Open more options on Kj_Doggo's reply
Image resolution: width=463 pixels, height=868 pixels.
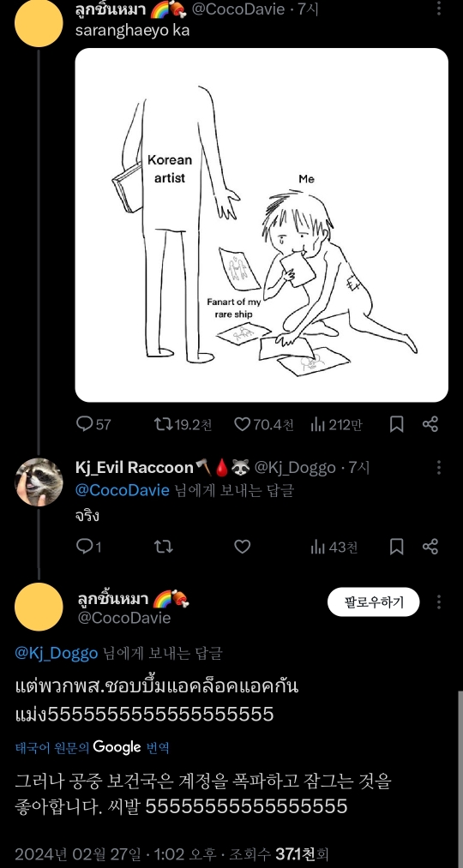pos(439,467)
